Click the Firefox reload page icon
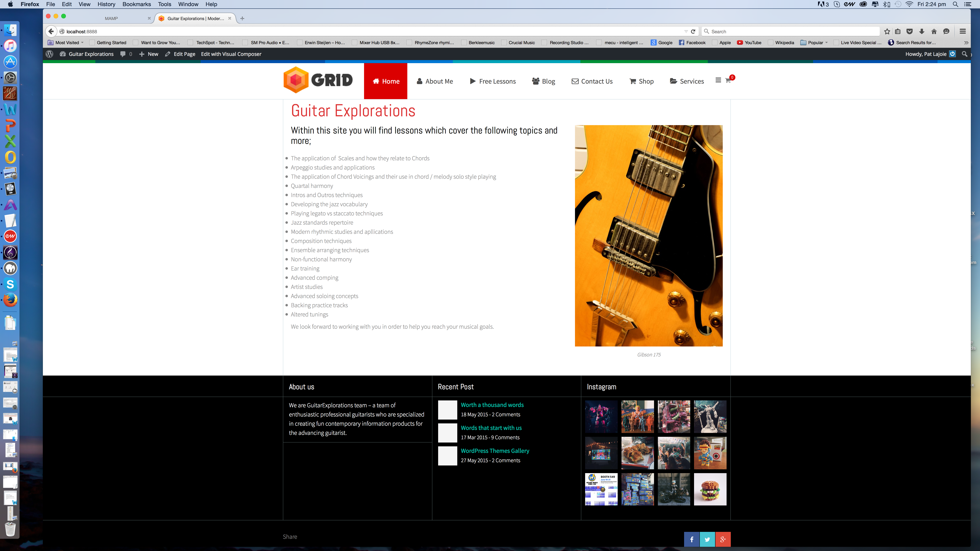980x551 pixels. click(693, 32)
